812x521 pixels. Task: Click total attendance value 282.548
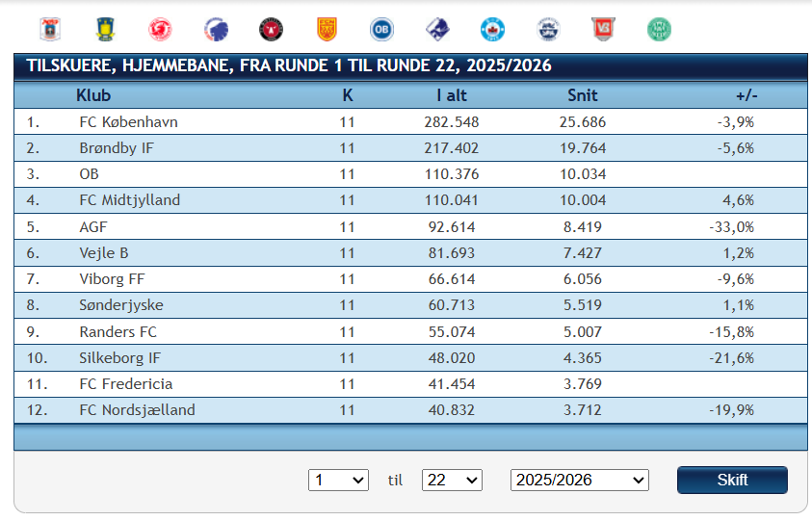point(452,122)
